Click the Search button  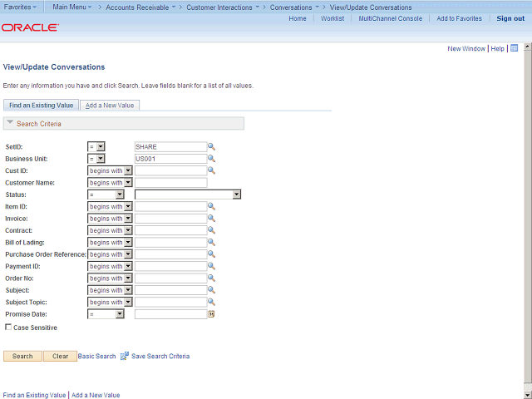coord(22,356)
